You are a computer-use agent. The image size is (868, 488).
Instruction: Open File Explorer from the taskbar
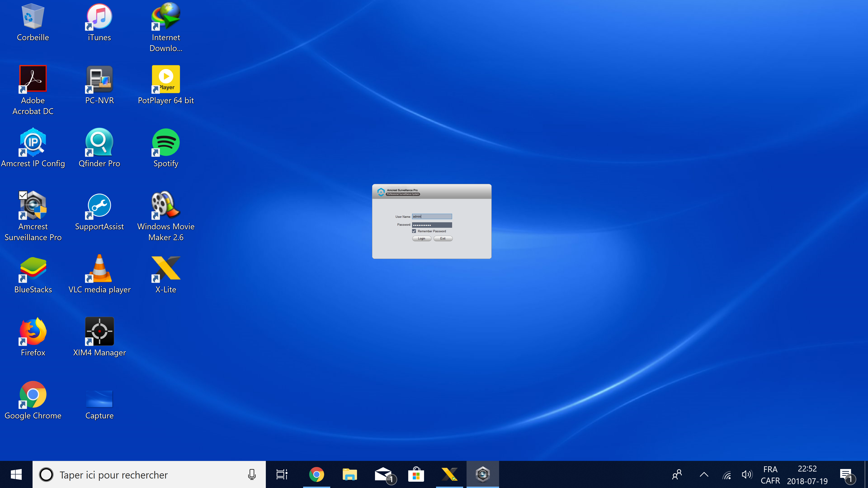(x=349, y=474)
